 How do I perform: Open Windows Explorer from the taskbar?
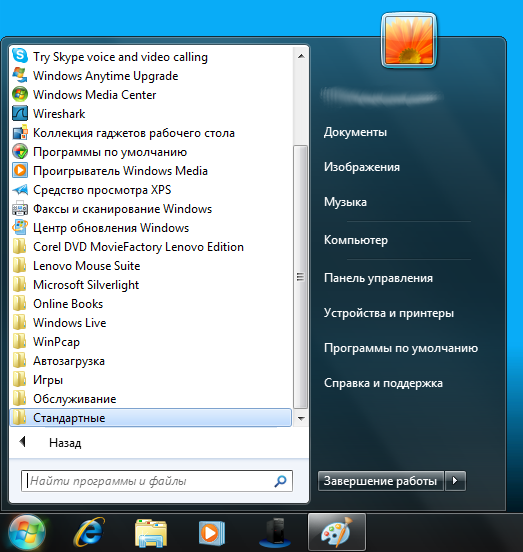click(151, 533)
